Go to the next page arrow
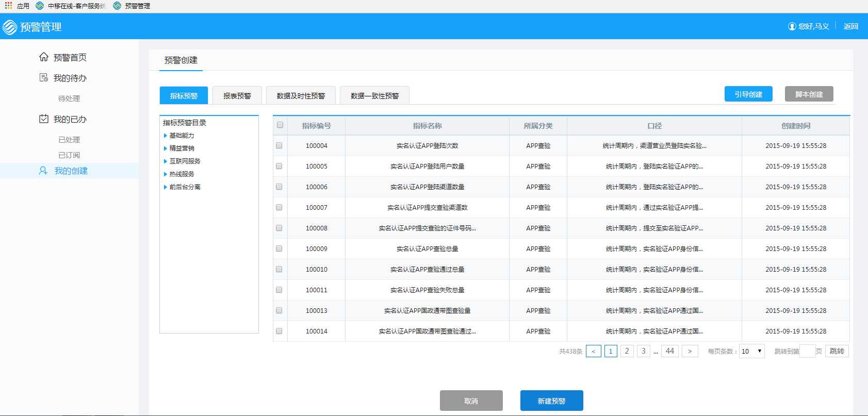 pyautogui.click(x=690, y=351)
